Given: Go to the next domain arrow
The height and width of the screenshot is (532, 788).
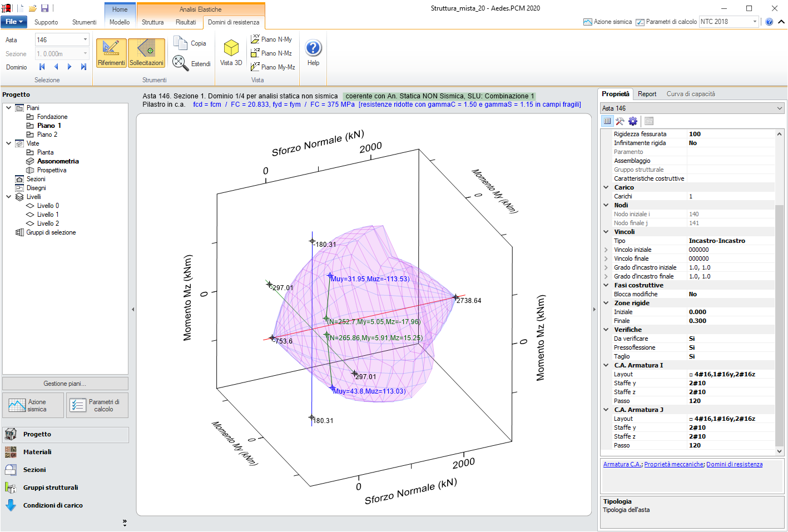Looking at the screenshot, I should click(70, 67).
